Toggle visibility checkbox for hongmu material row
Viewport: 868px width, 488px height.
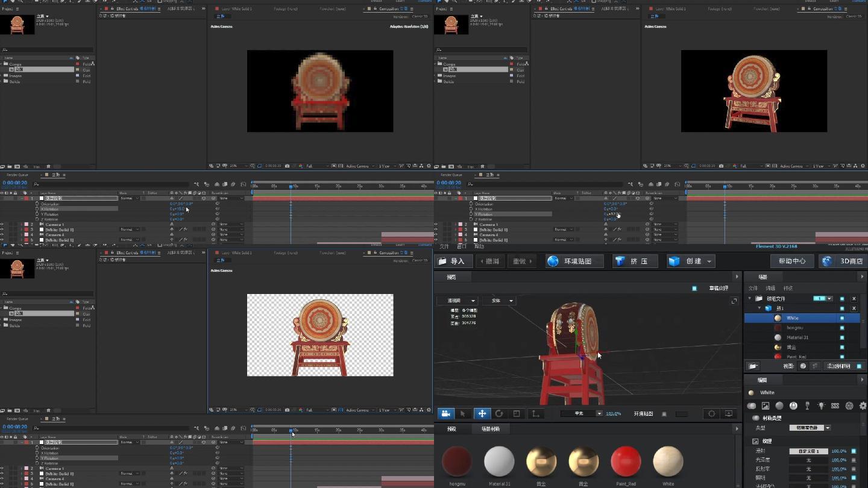click(842, 328)
